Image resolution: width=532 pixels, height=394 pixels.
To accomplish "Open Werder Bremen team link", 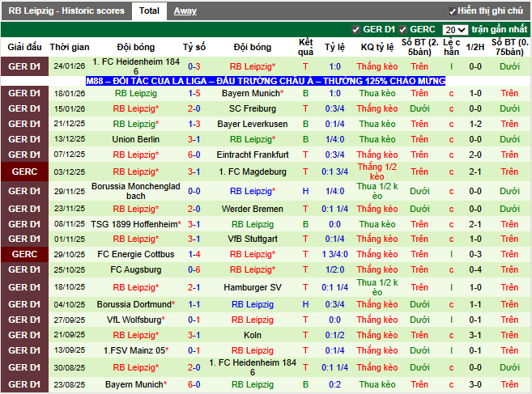I will [x=253, y=209].
